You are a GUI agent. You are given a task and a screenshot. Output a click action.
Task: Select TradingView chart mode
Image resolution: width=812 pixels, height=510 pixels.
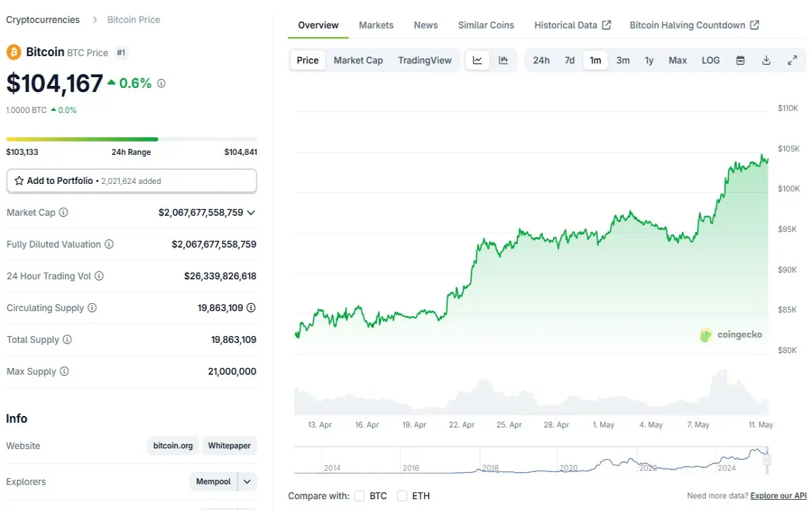(x=425, y=60)
